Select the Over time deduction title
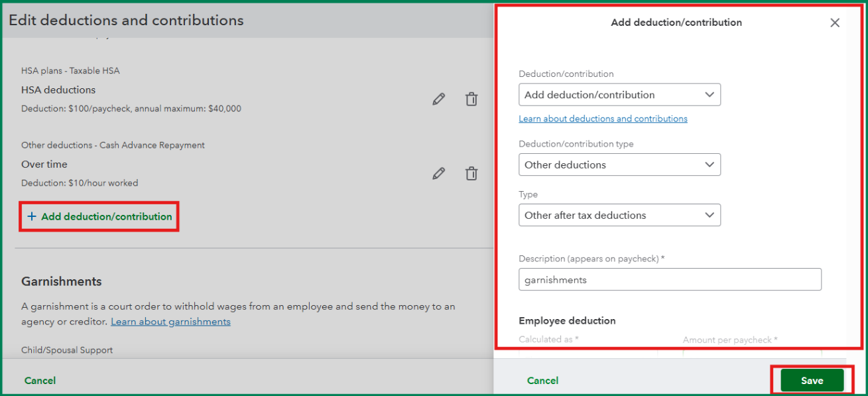Image resolution: width=868 pixels, height=396 pixels. tap(44, 164)
